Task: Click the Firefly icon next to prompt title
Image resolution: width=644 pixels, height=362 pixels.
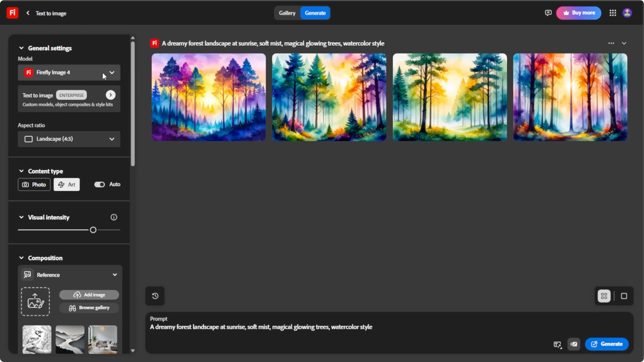Action: coord(155,43)
